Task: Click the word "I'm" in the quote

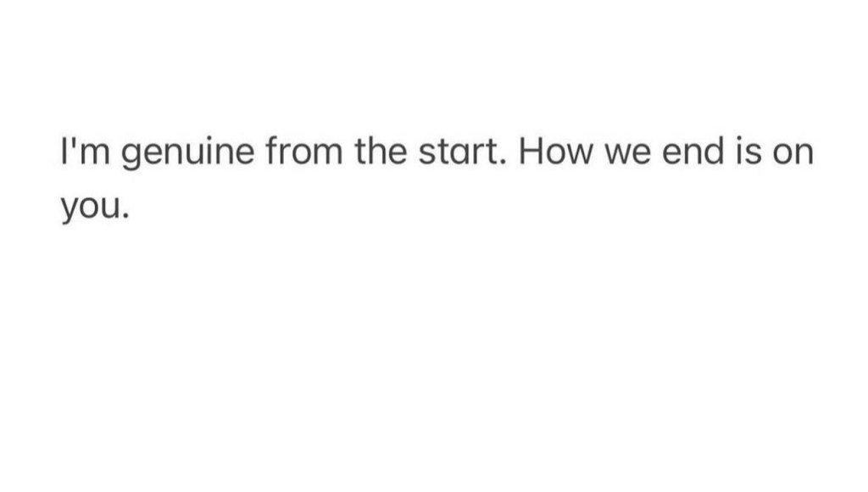Action: coord(81,154)
